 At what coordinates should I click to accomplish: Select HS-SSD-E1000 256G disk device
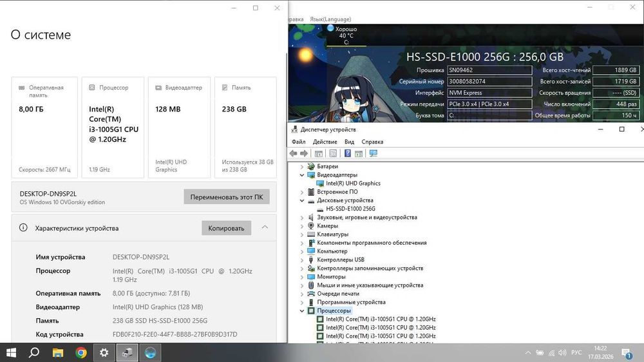[x=350, y=209]
